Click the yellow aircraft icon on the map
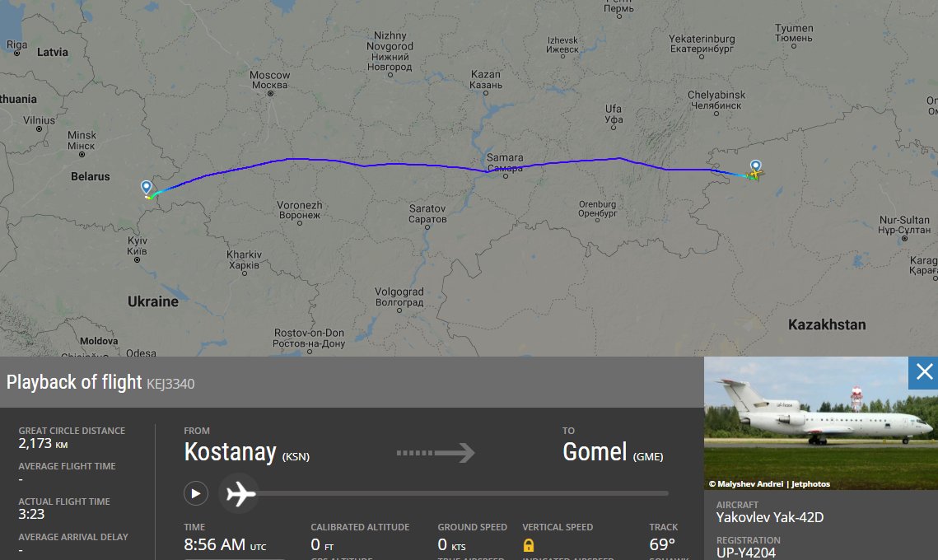Screen dimensions: 938x560 (755, 175)
